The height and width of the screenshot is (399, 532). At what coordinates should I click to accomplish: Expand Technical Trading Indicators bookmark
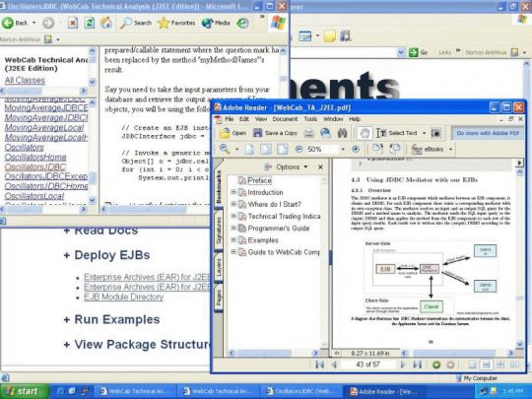tap(233, 216)
